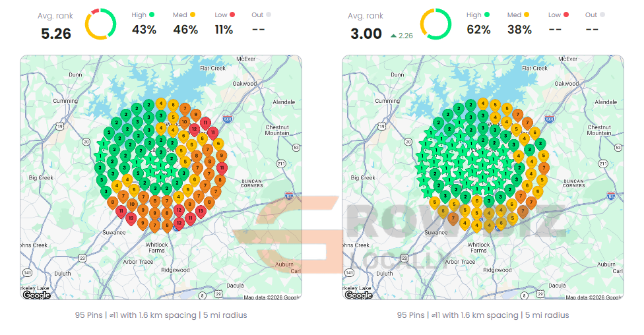Click the red Low dot in left legend
The image size is (644, 335).
tap(232, 15)
